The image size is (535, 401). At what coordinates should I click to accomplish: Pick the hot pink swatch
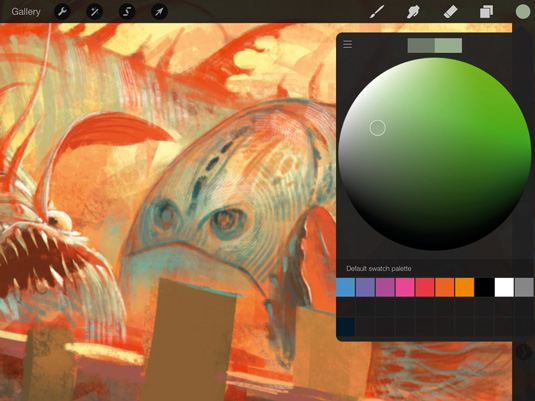click(405, 287)
